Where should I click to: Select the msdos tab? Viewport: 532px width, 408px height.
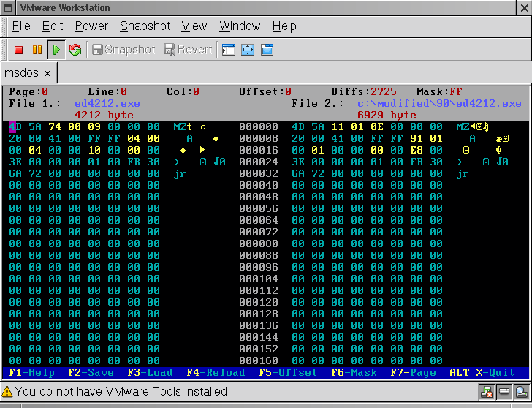[x=21, y=73]
